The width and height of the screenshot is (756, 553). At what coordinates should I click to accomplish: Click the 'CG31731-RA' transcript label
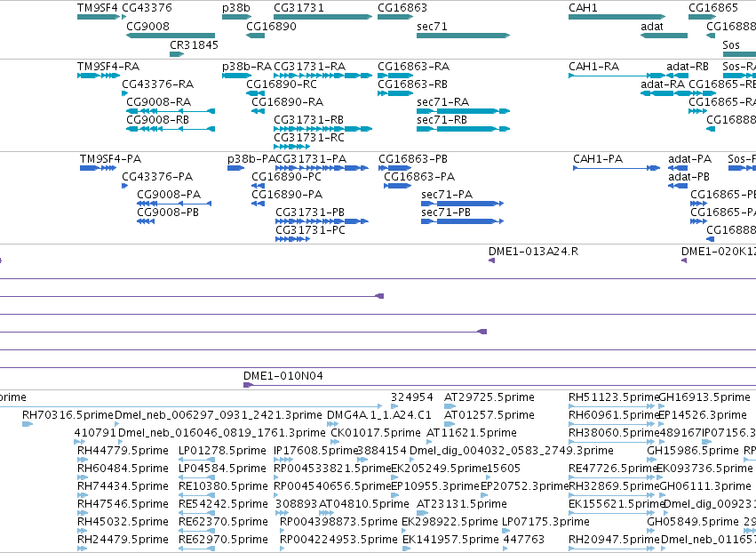[x=309, y=66]
